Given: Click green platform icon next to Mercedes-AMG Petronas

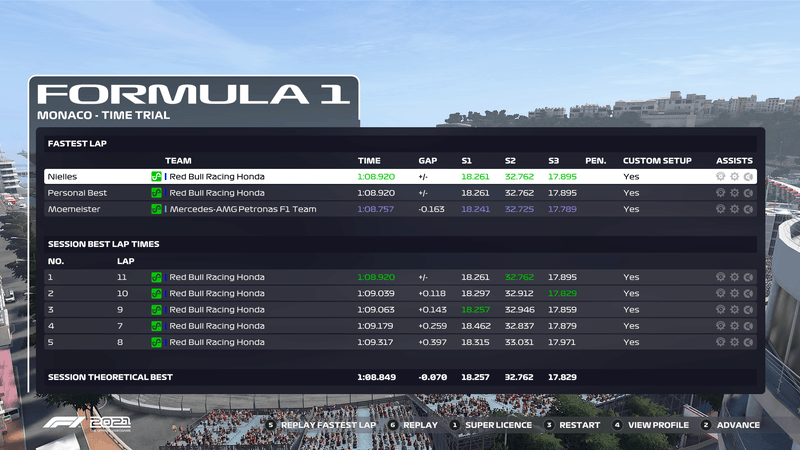Looking at the screenshot, I should click(156, 209).
